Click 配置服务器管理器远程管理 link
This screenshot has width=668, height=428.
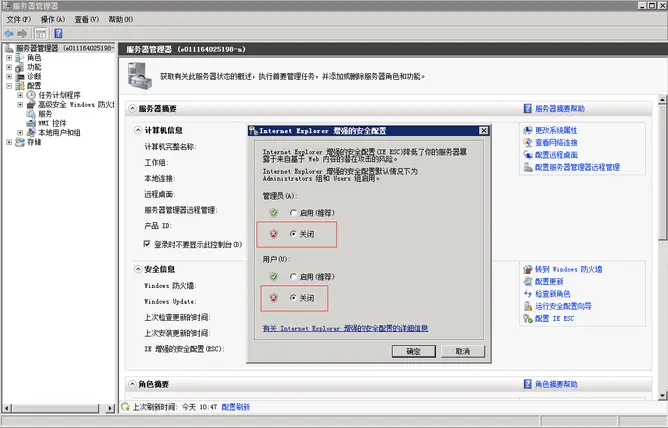(x=577, y=167)
